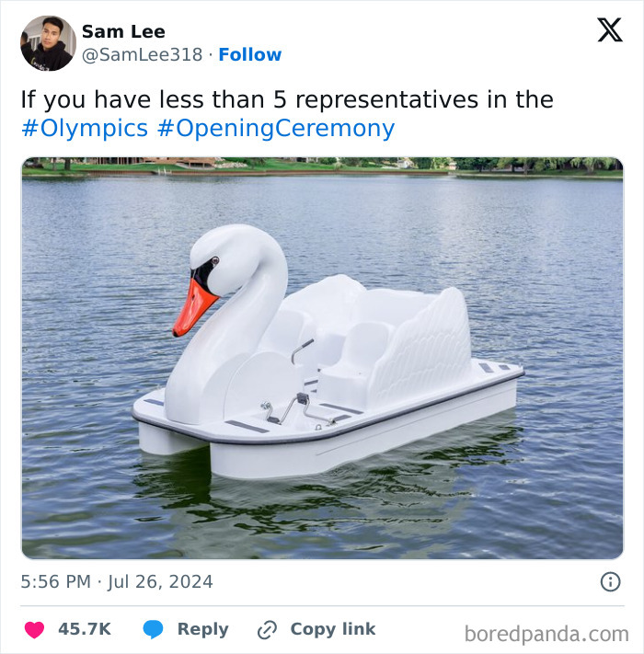Like the tweet with heart icon

pos(34,629)
